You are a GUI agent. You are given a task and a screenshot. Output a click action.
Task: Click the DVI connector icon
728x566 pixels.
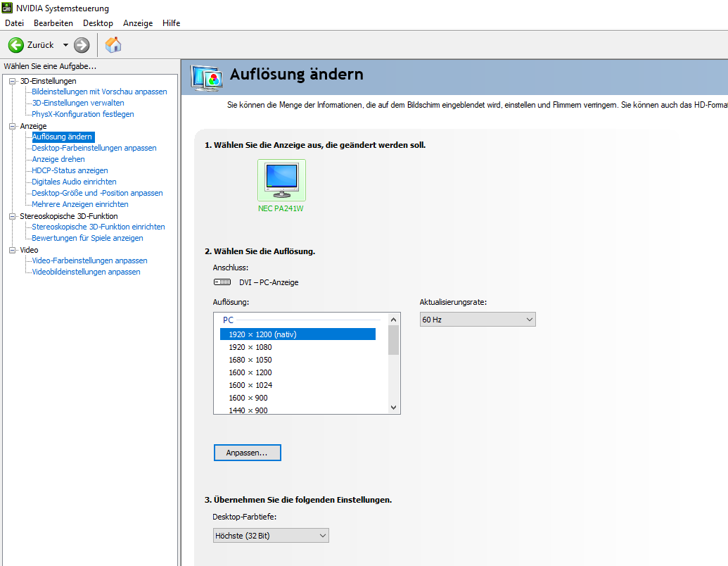coord(222,282)
